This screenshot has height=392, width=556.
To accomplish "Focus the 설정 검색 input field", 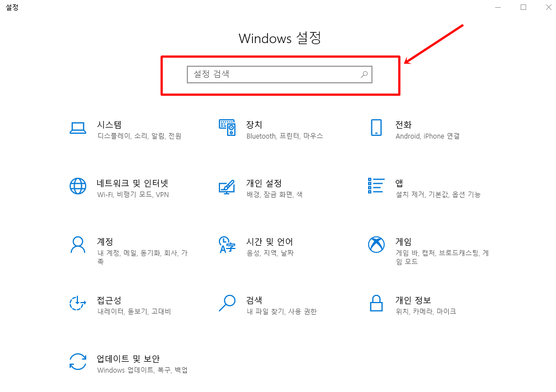I will tap(280, 75).
